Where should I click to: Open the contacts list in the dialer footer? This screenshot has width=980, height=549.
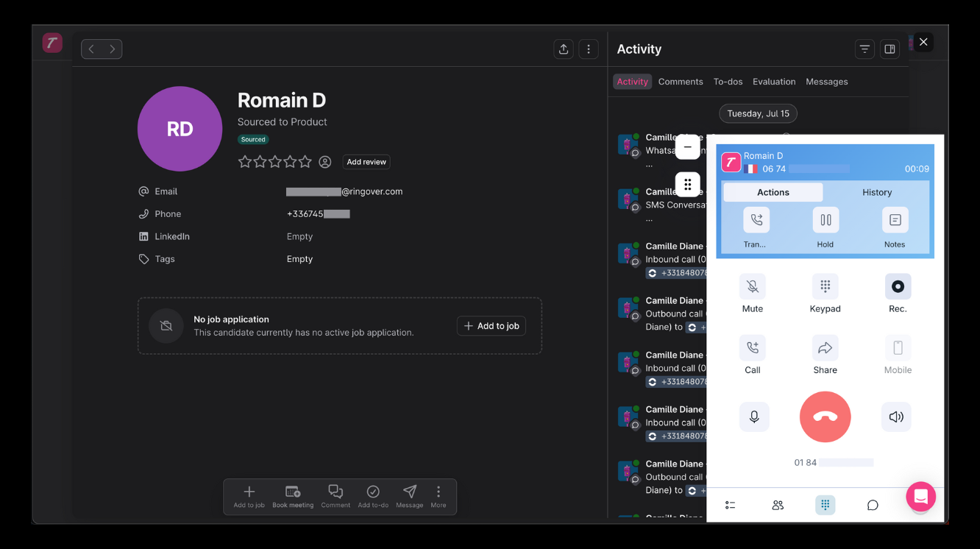point(778,505)
